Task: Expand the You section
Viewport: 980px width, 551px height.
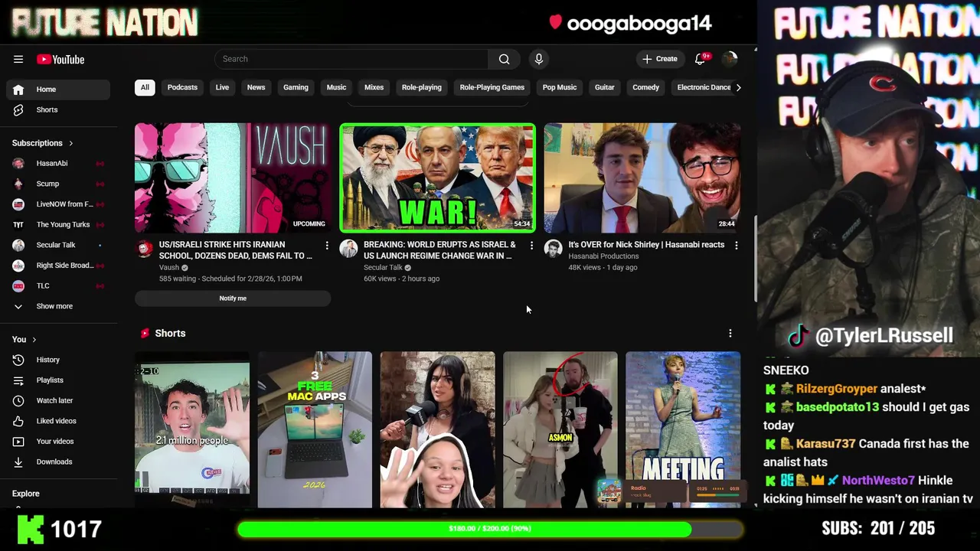Action: coord(24,340)
